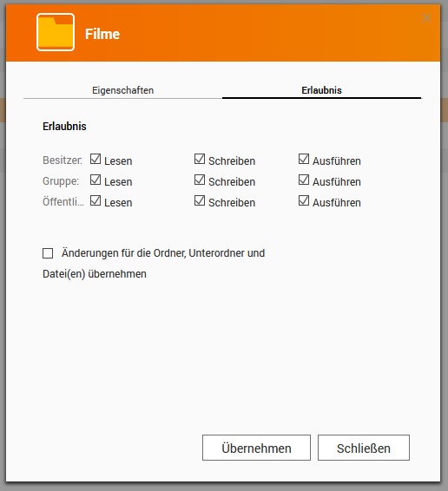
Task: Toggle Besitzer Schreiben permission
Action: coord(200,159)
